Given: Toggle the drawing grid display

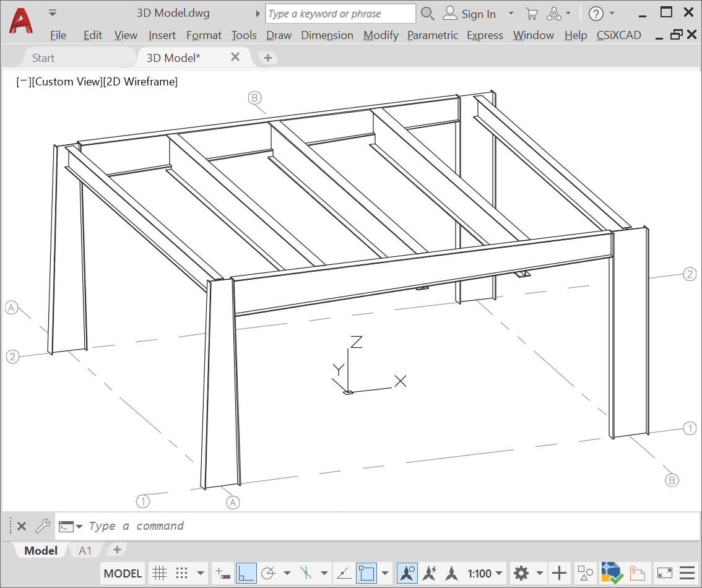Looking at the screenshot, I should pos(159,573).
